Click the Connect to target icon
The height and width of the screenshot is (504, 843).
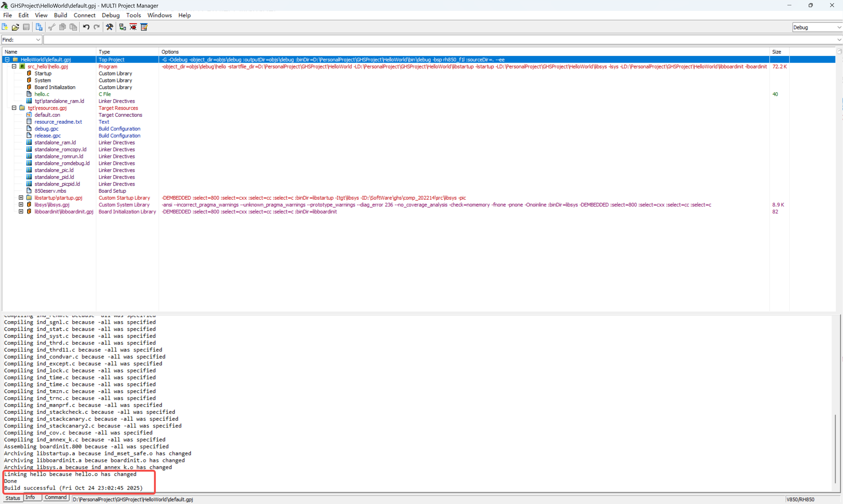(122, 27)
